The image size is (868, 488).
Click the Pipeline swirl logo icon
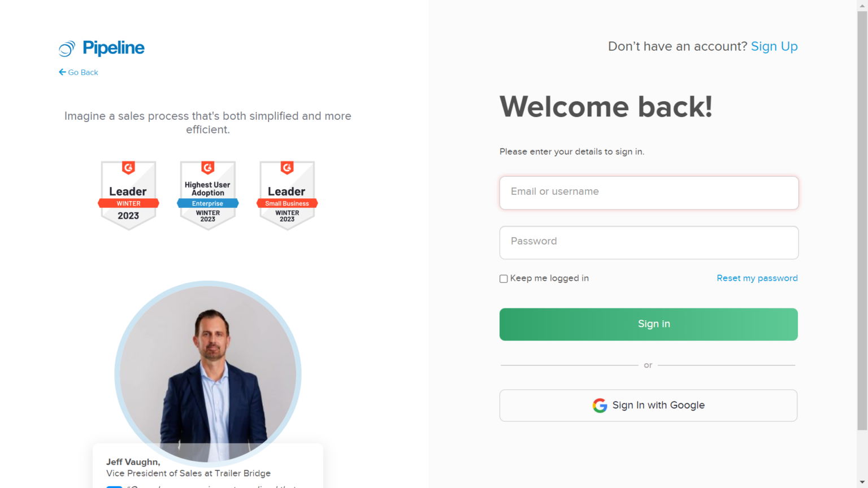pyautogui.click(x=67, y=49)
